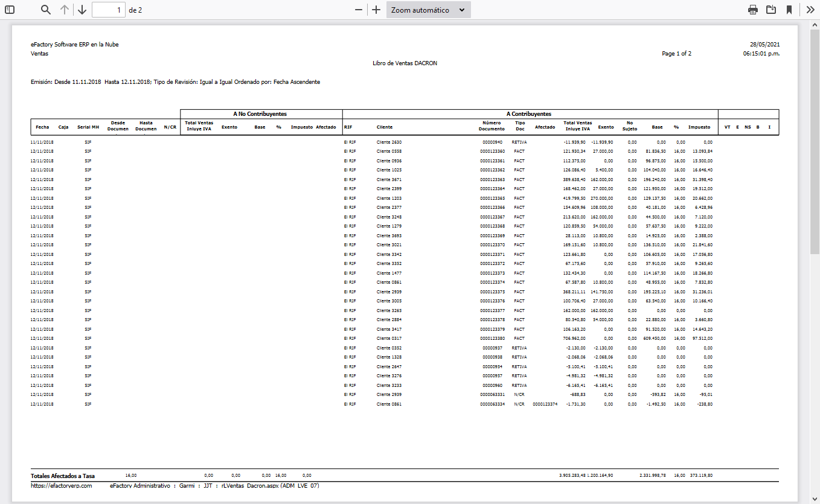
Task: Open the Zoom automático dropdown
Action: [428, 10]
